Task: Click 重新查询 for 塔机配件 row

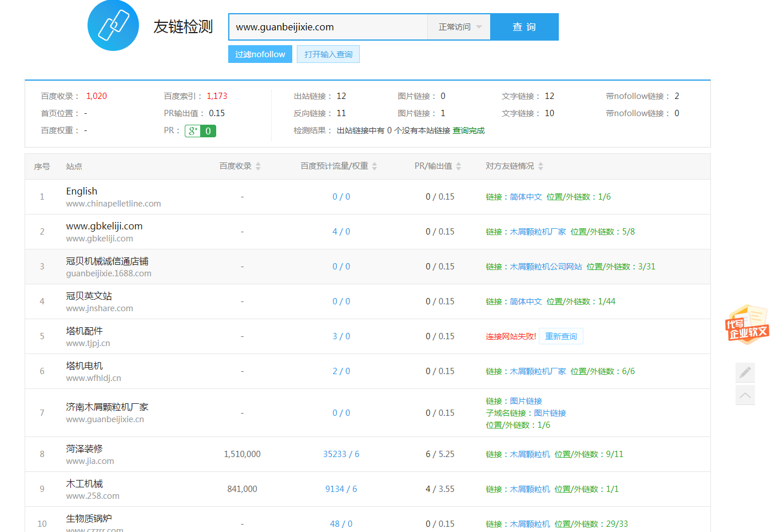Action: (561, 336)
